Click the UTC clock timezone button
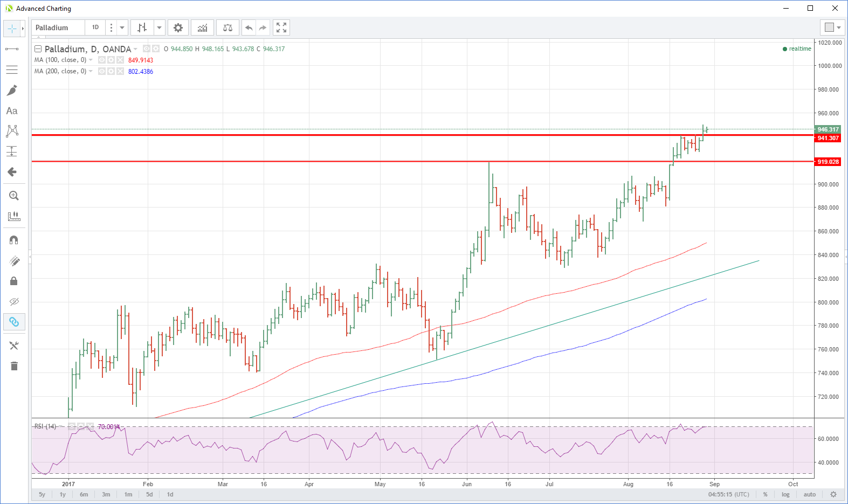The width and height of the screenshot is (848, 504). click(728, 494)
